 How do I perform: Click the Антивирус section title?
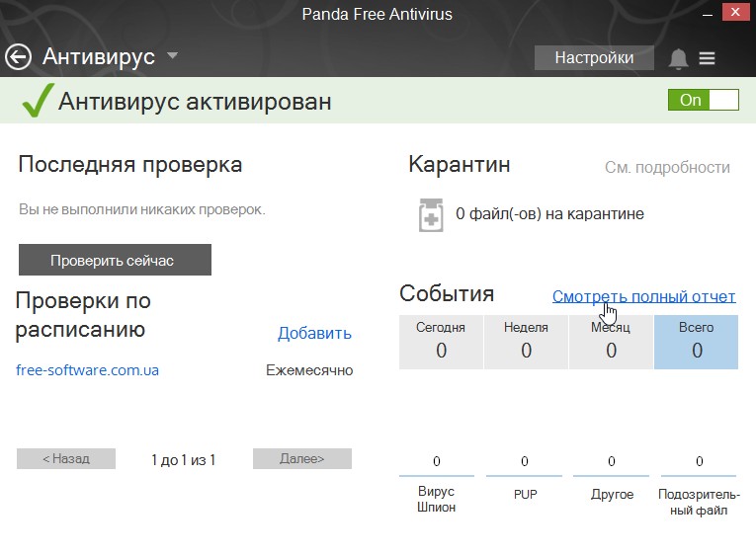[99, 56]
